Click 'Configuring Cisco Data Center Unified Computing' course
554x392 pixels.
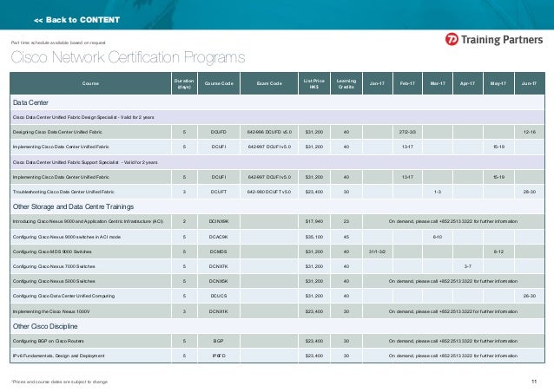point(63,296)
